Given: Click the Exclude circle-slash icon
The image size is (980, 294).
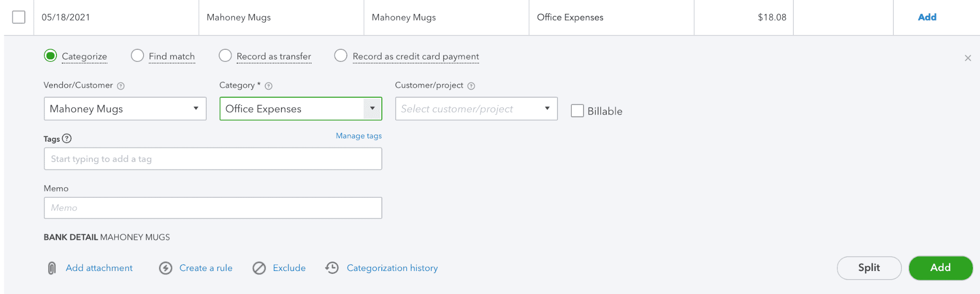Looking at the screenshot, I should [259, 268].
